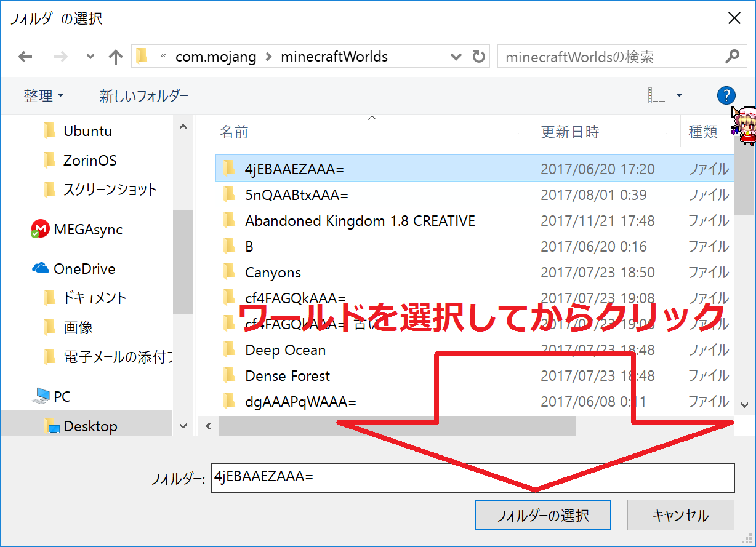Click the dgAAAPqWAAA= folder icon
The height and width of the screenshot is (547, 756).
229,401
